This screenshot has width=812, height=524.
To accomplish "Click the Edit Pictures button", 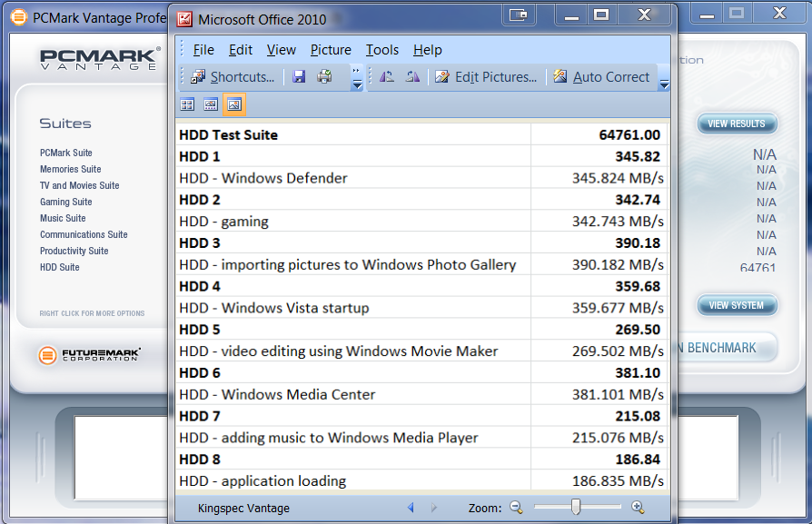I will [486, 77].
